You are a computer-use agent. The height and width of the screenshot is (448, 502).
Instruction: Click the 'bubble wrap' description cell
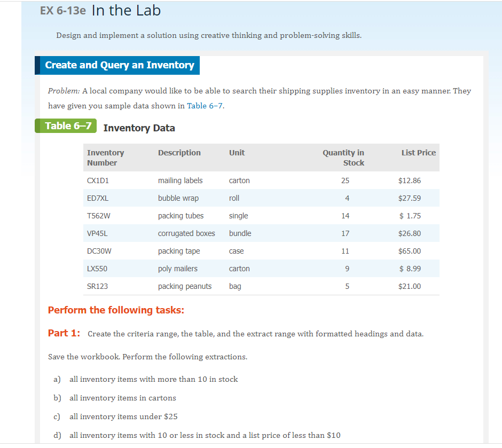(178, 198)
